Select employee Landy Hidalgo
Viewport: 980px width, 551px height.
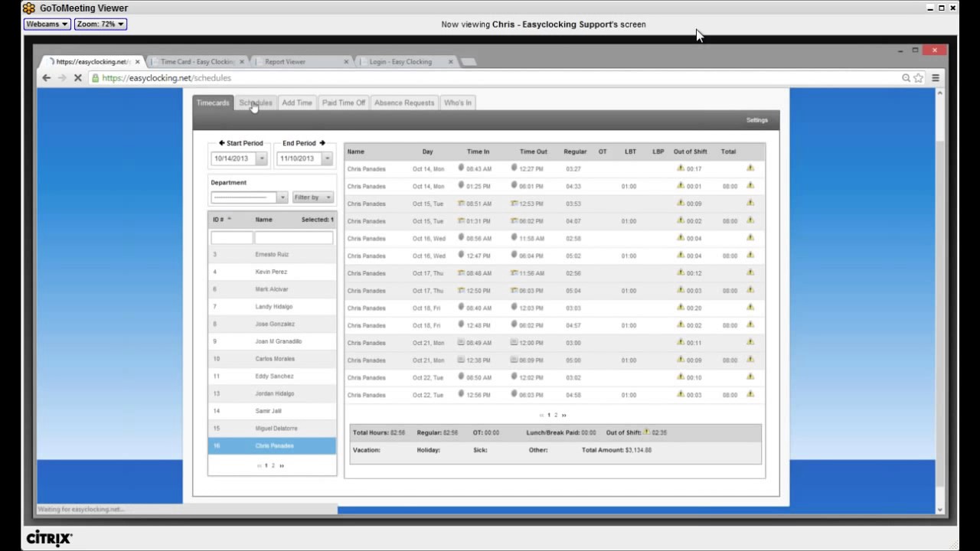[x=272, y=306]
